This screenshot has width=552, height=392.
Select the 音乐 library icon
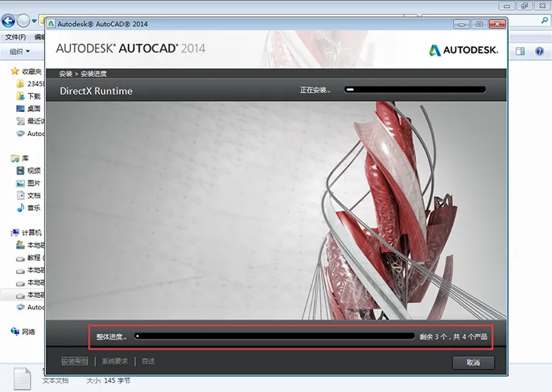click(20, 208)
